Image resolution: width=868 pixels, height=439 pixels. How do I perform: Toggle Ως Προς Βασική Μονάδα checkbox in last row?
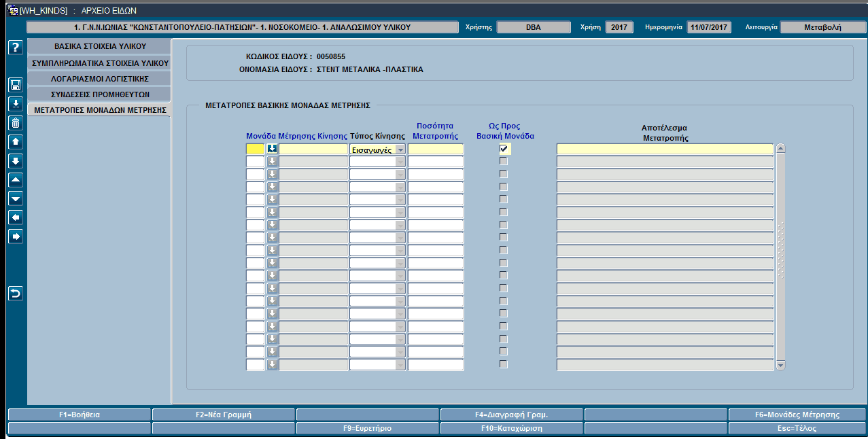pos(504,364)
